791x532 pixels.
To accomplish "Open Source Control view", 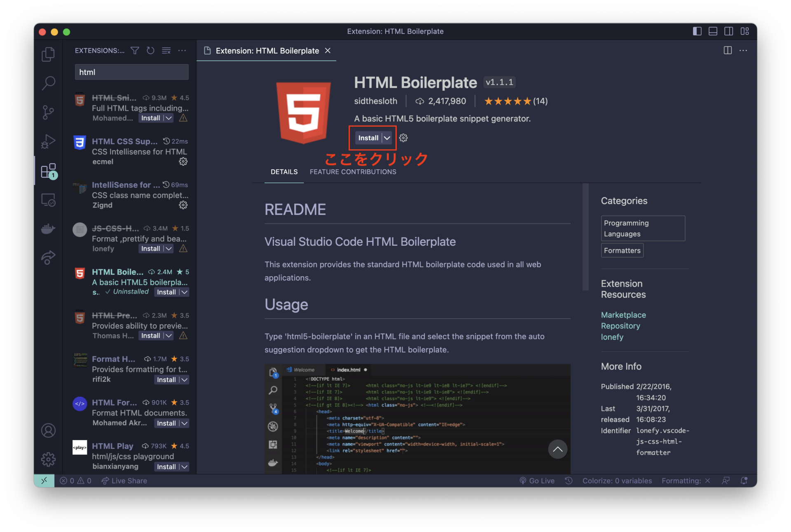I will click(x=48, y=112).
